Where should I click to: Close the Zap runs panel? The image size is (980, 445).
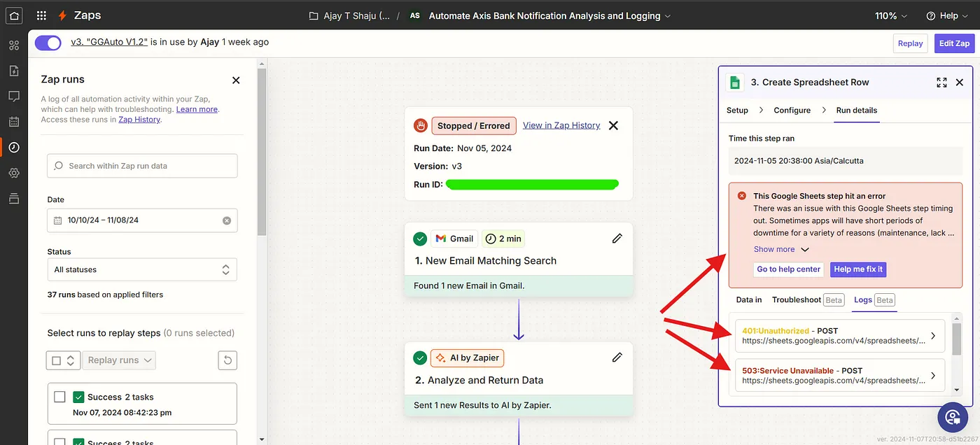(x=236, y=80)
